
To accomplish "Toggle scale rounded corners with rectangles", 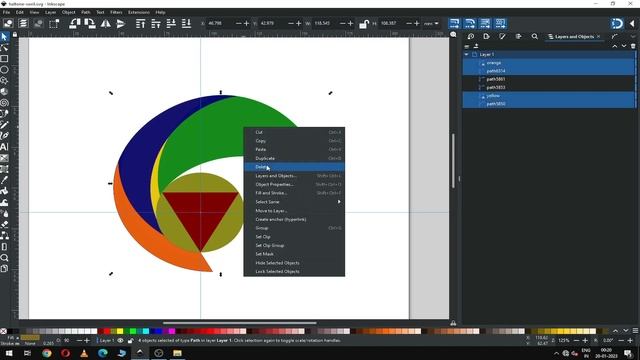I will point(470,23).
